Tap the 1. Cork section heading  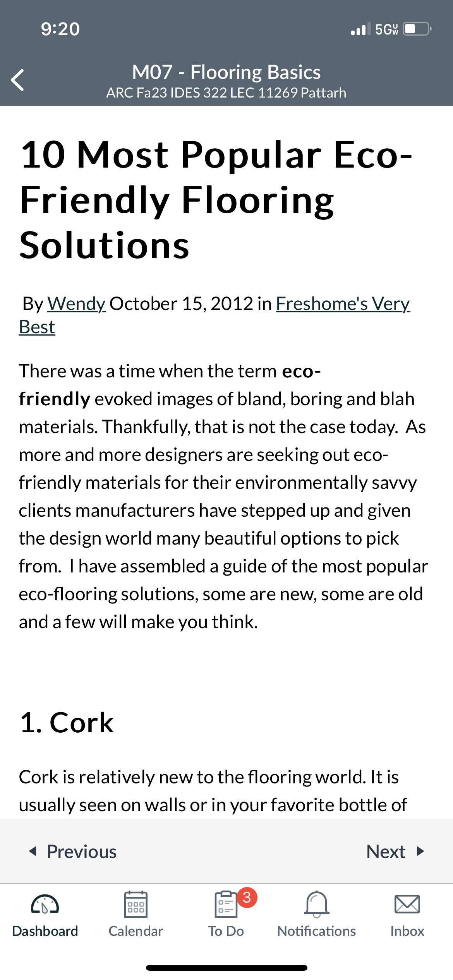click(67, 722)
